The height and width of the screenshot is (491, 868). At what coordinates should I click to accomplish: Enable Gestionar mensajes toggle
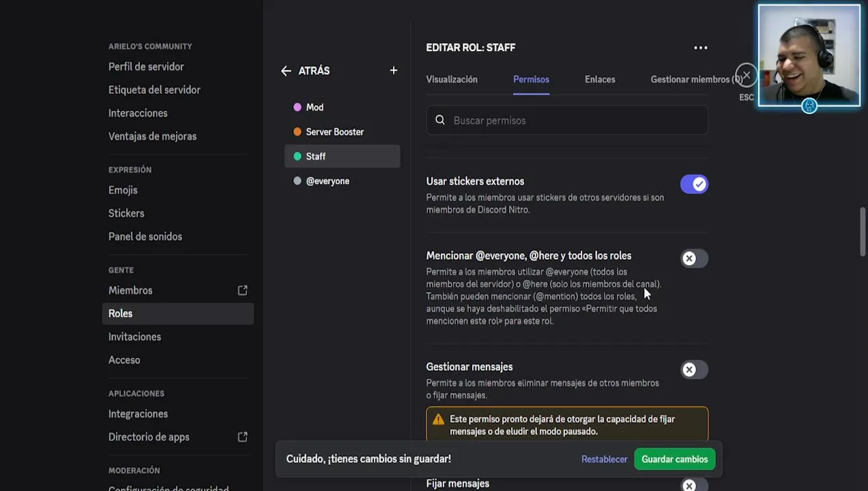694,370
